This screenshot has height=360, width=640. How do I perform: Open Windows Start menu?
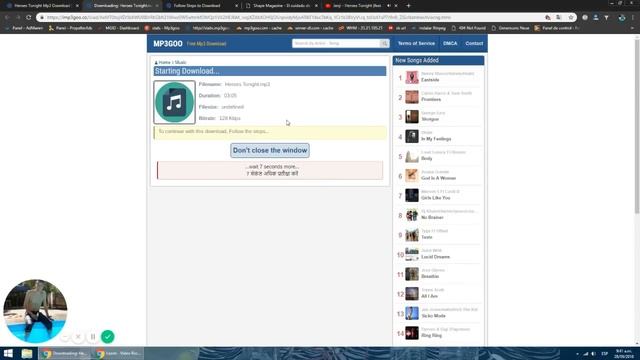[x=8, y=353]
